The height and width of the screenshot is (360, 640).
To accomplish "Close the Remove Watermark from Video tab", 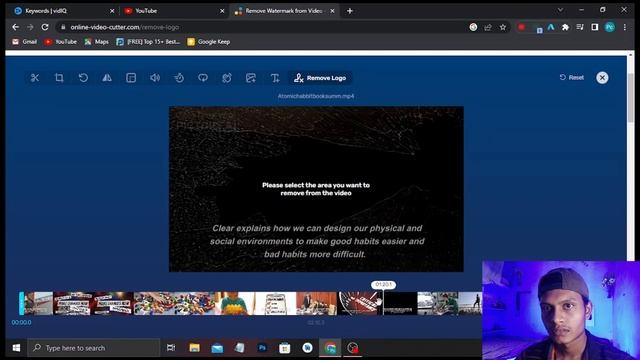I will (x=332, y=11).
